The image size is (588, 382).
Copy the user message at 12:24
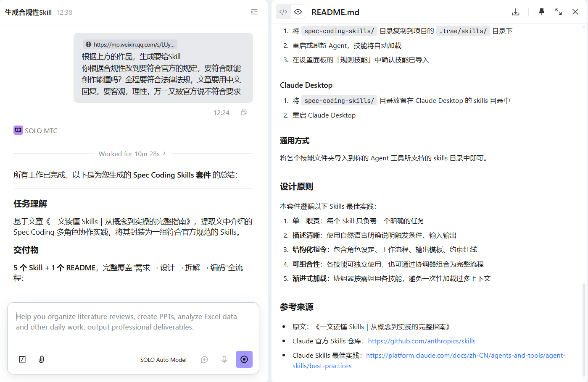pos(243,113)
